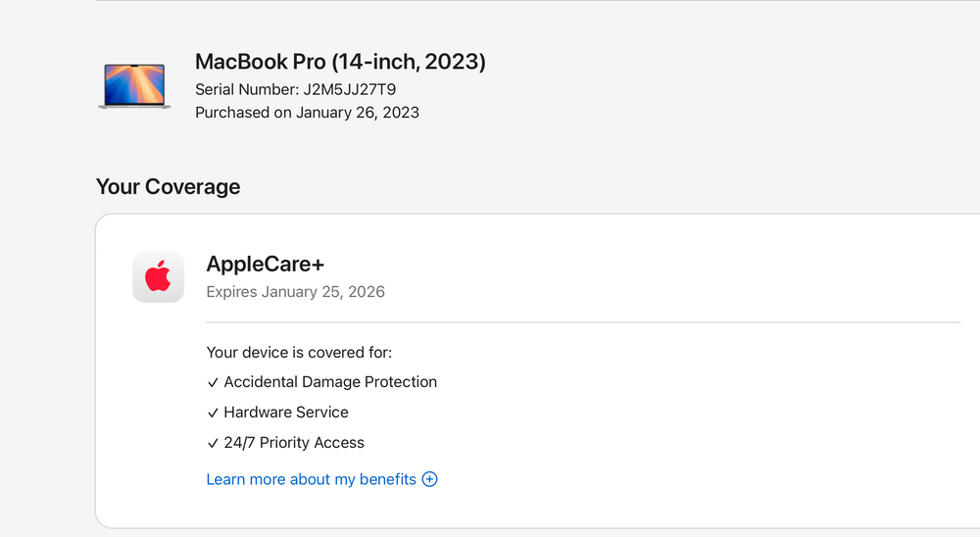
Task: Click the Your device is covered for label
Action: coord(299,352)
